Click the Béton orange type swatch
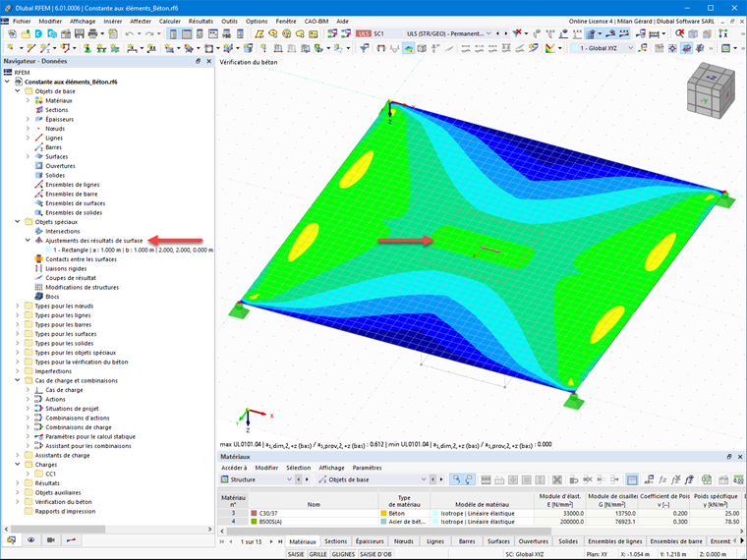Screen dimensions: 747x560 pos(383,513)
